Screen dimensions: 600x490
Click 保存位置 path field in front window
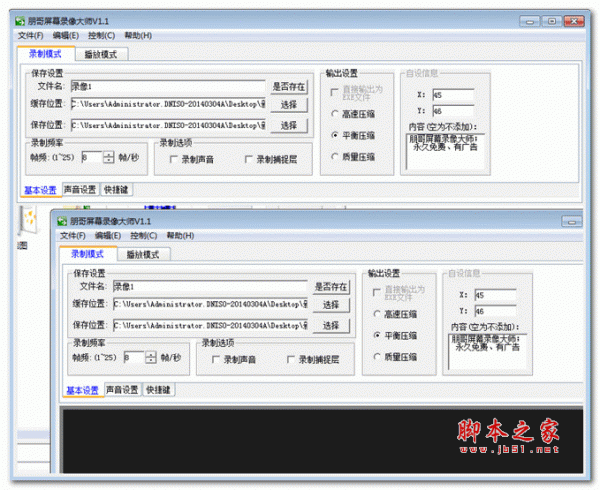coord(210,326)
